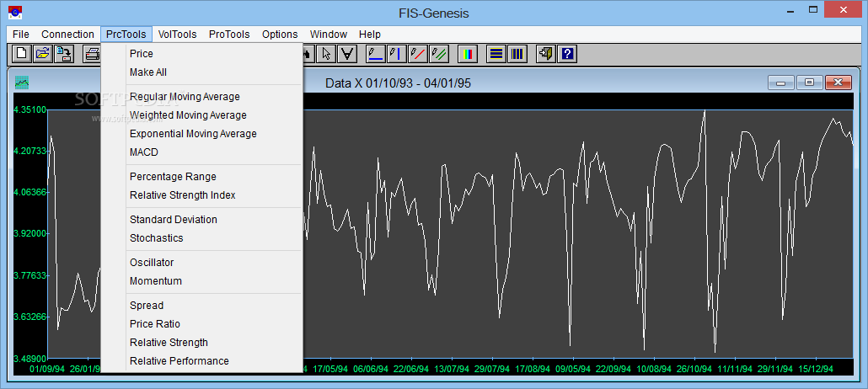Select Oscillator menu entry
The height and width of the screenshot is (389, 868).
(202, 263)
